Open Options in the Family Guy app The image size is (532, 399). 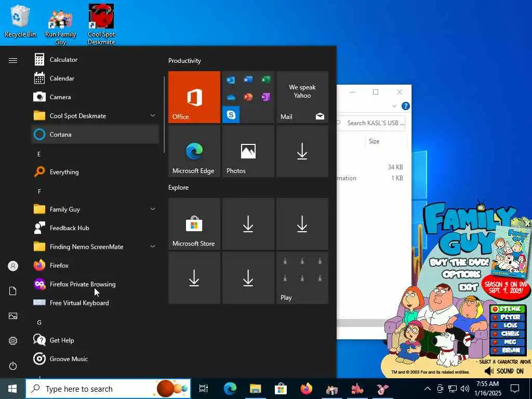pyautogui.click(x=461, y=274)
